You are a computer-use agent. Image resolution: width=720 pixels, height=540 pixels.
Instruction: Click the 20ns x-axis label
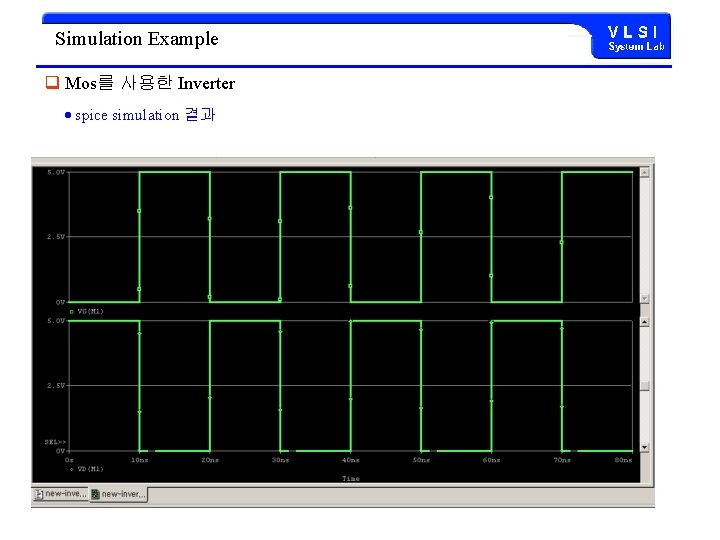coord(210,460)
